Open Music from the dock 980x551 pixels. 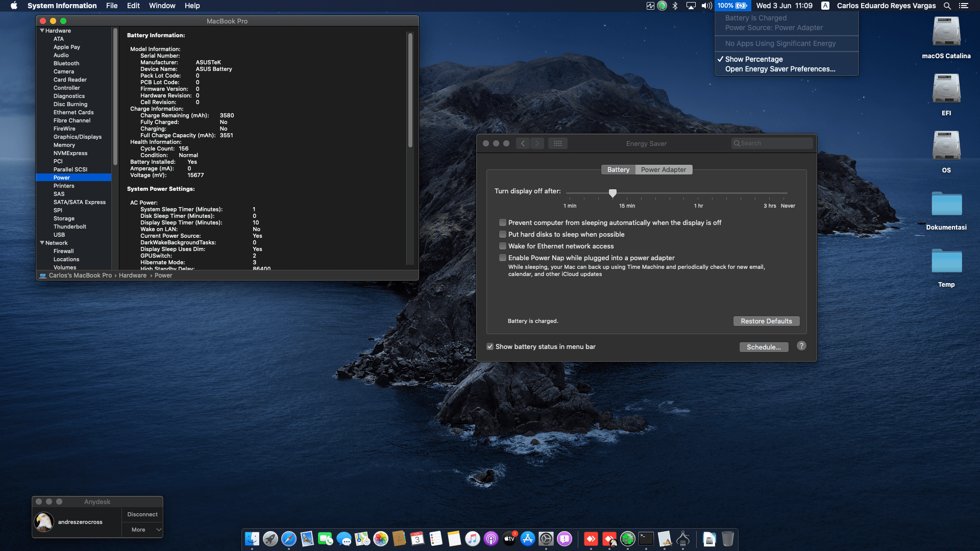click(x=473, y=539)
